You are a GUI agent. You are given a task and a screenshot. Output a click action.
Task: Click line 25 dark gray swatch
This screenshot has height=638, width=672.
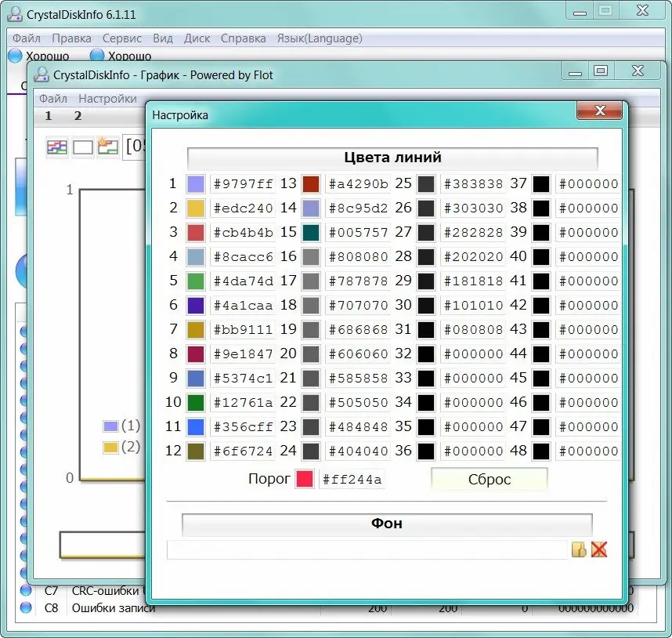[x=426, y=184]
